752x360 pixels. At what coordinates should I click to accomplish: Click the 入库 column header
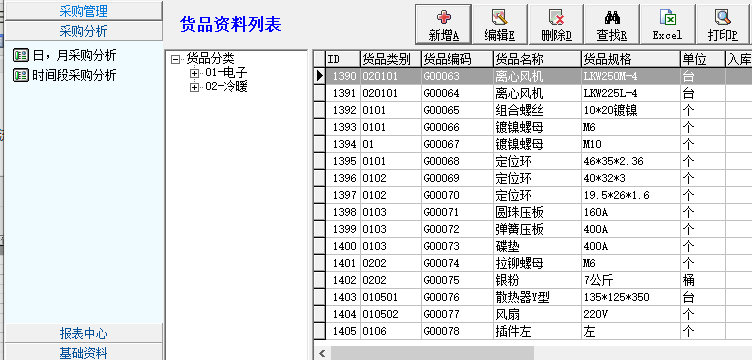pyautogui.click(x=739, y=59)
